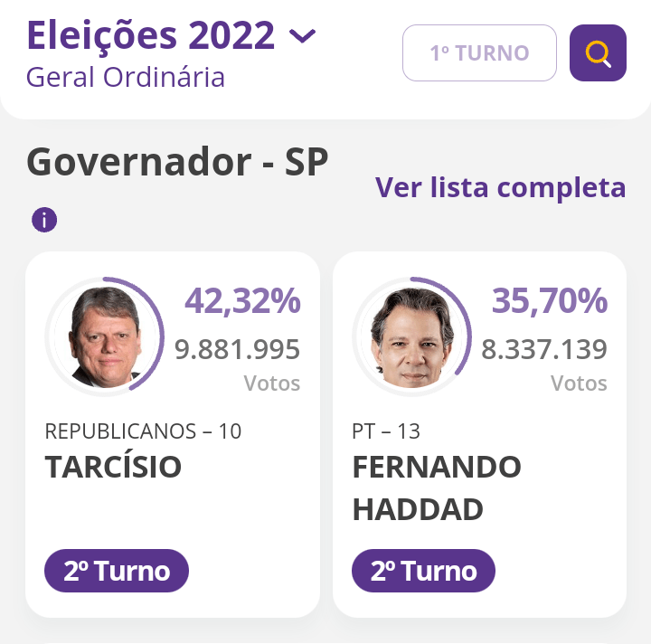
Task: Click the 42,32% vote percentage
Action: pos(242,301)
